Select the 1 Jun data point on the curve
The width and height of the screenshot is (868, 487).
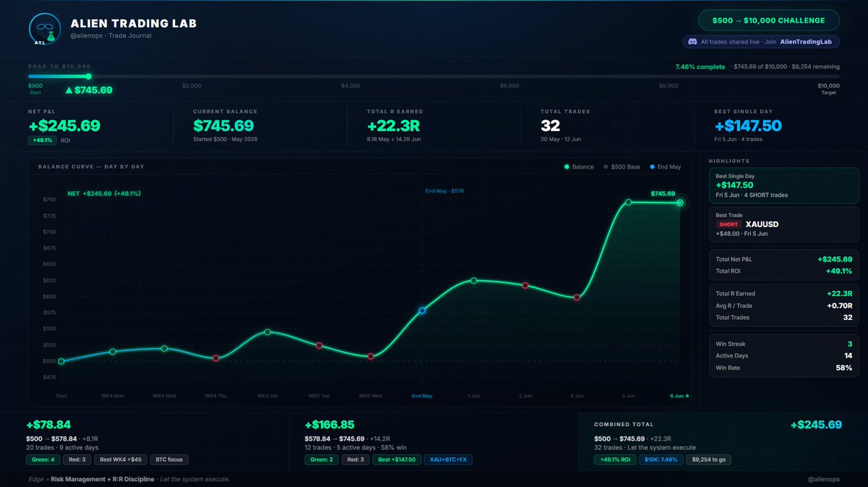pos(474,280)
